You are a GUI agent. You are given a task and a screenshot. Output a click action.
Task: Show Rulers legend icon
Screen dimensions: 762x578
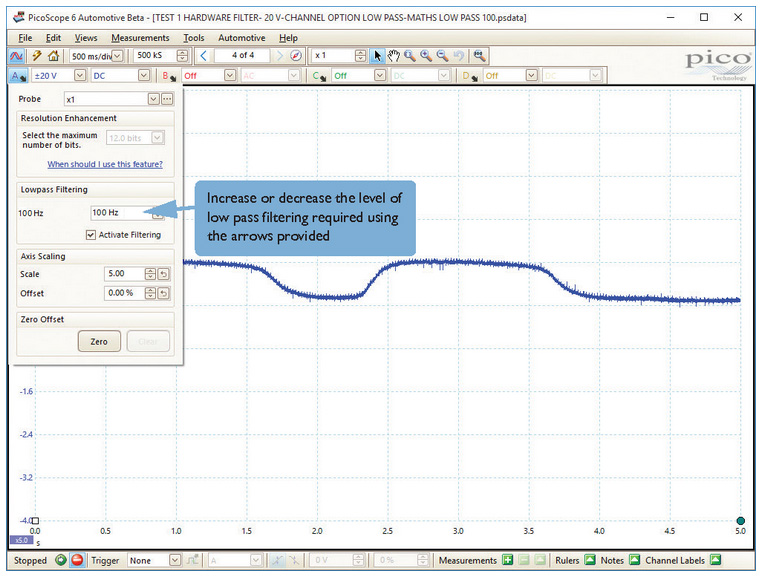(589, 560)
